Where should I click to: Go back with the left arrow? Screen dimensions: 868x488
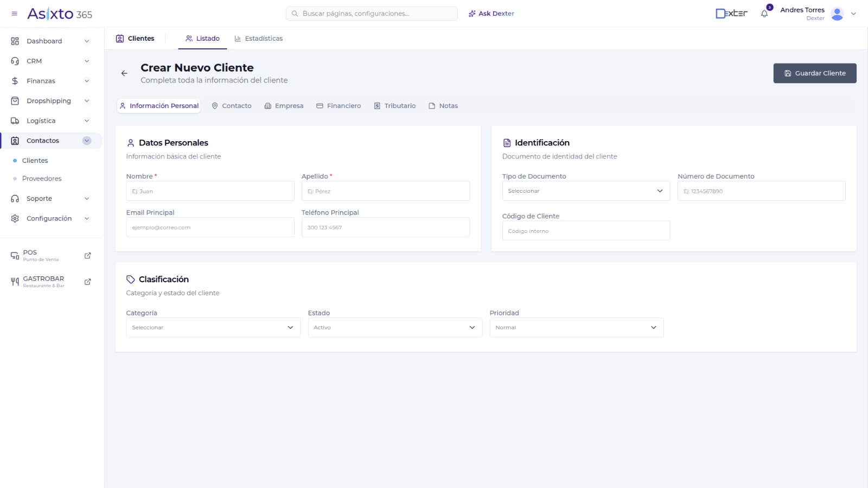(x=124, y=73)
